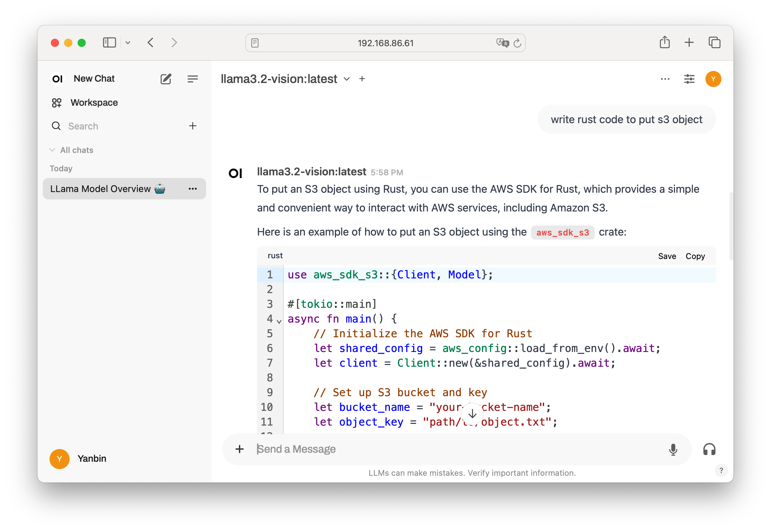Image resolution: width=771 pixels, height=532 pixels.
Task: Click the scroll to bottom arrow button
Action: (472, 414)
